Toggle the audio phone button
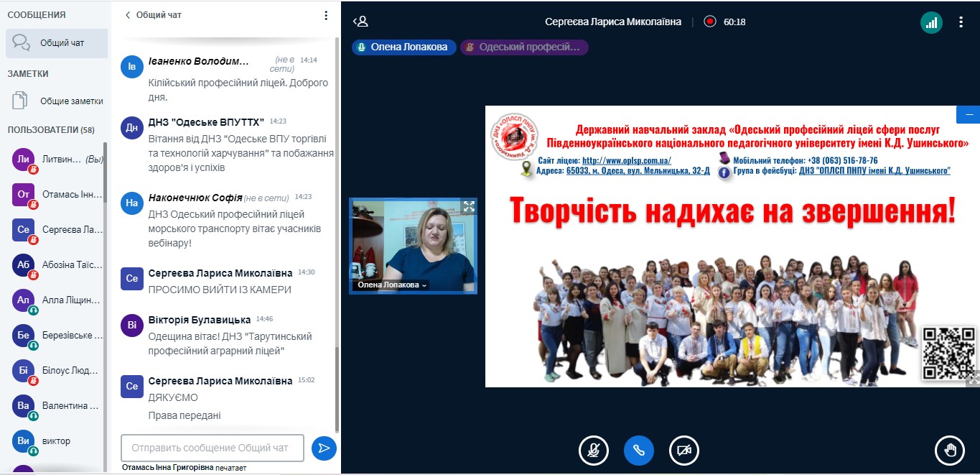 [x=638, y=451]
